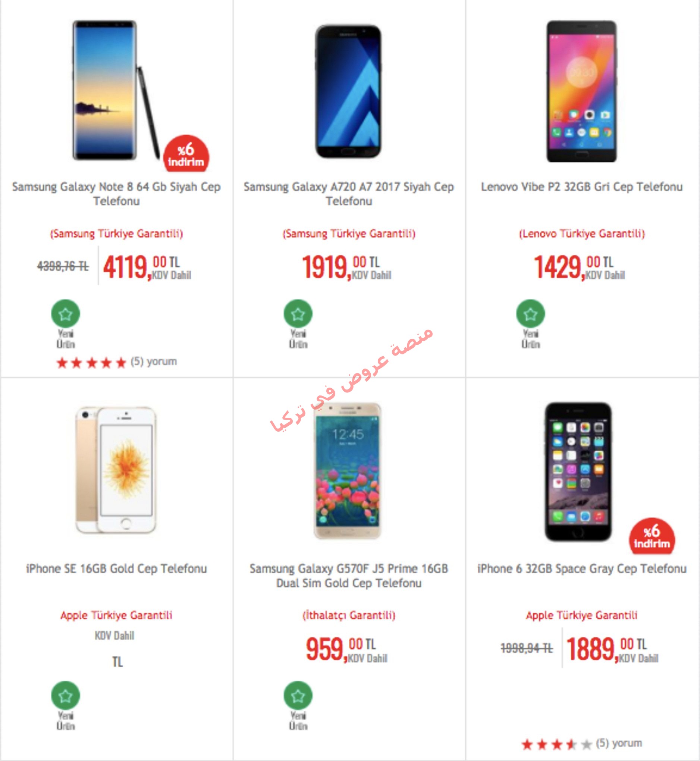Open the Samsung Galaxy Note 8 product image
Image resolution: width=700 pixels, height=761 pixels.
point(116,90)
